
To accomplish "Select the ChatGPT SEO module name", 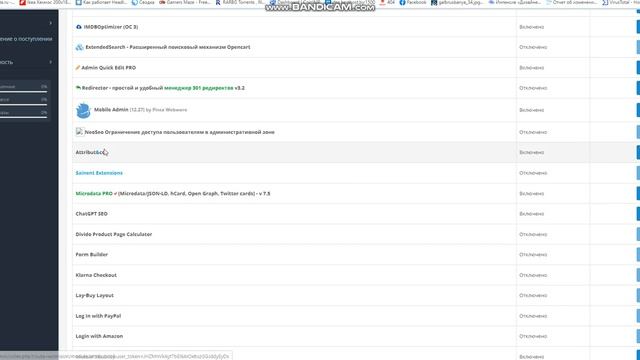I will [91, 214].
